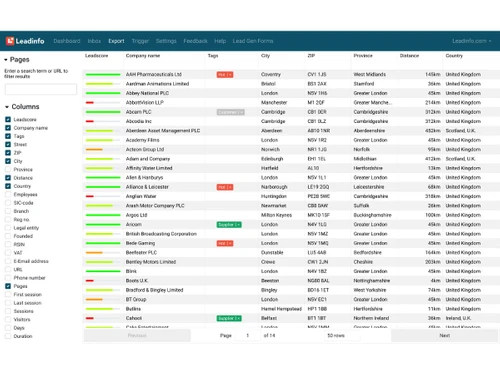Screen dimensions: 500x375
Task: Sort by the Country column header
Action: pos(454,56)
